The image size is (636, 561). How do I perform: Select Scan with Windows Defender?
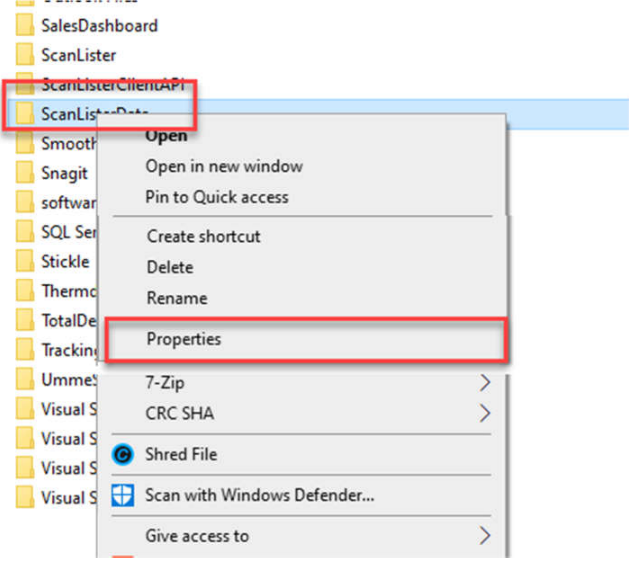click(x=259, y=495)
